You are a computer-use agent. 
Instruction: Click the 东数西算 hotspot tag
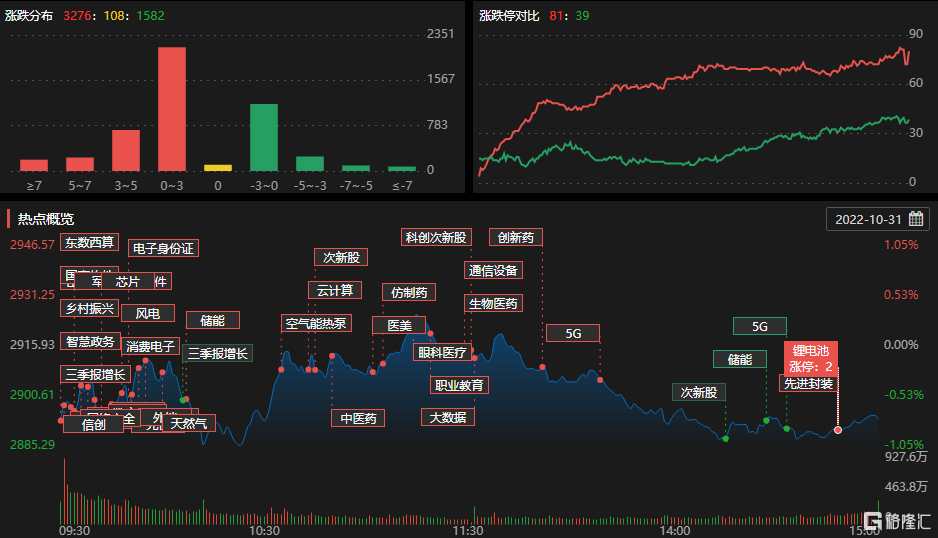(x=90, y=242)
